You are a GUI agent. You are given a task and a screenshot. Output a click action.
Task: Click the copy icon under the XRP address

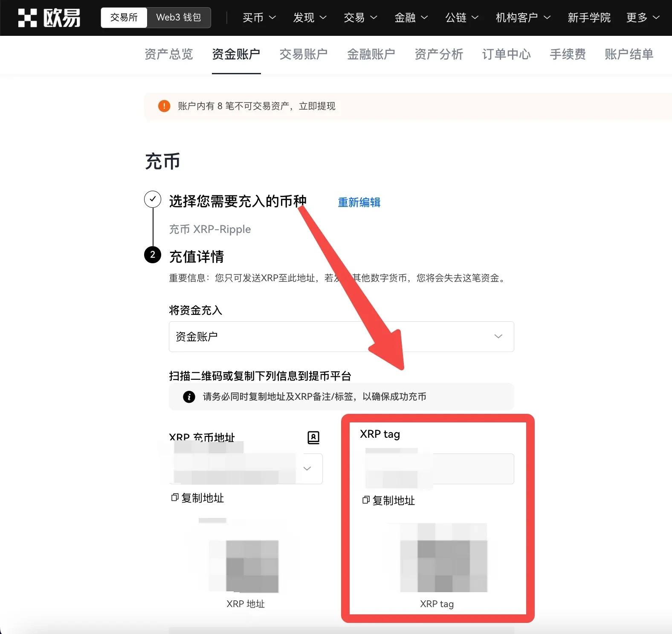coord(174,497)
